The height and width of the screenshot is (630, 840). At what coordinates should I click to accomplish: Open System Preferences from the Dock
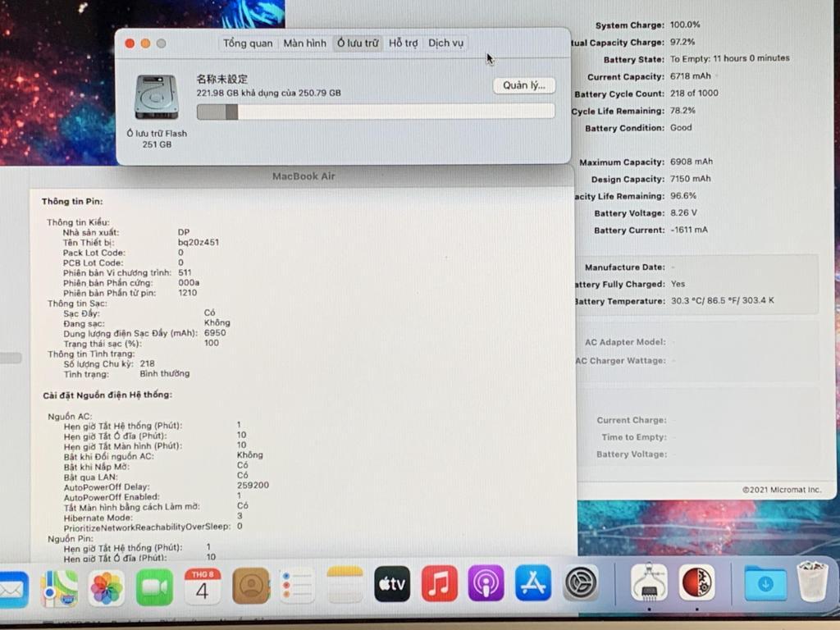point(581,582)
